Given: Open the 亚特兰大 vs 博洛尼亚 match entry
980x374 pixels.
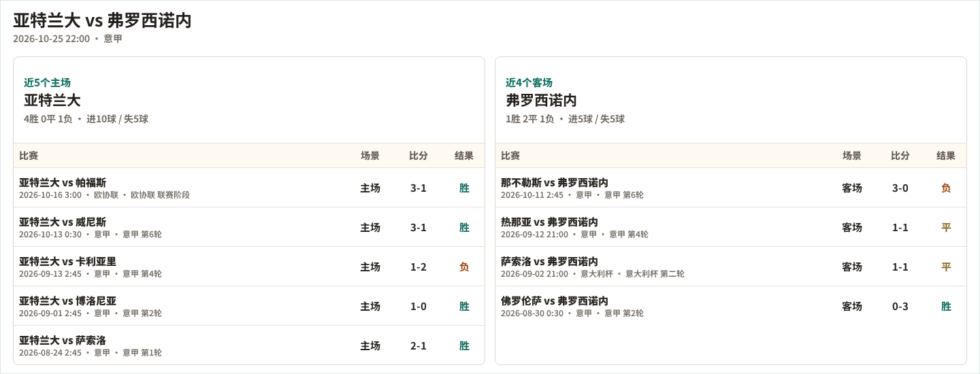Looking at the screenshot, I should click(x=249, y=306).
